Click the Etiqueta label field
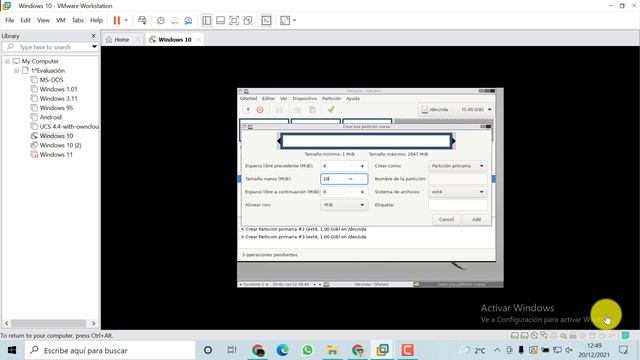This screenshot has width=640, height=360. click(x=458, y=205)
